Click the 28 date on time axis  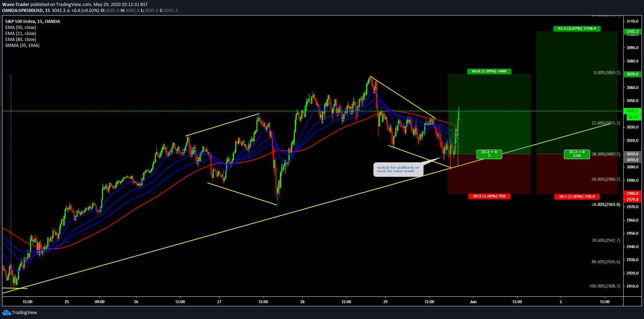[303, 302]
